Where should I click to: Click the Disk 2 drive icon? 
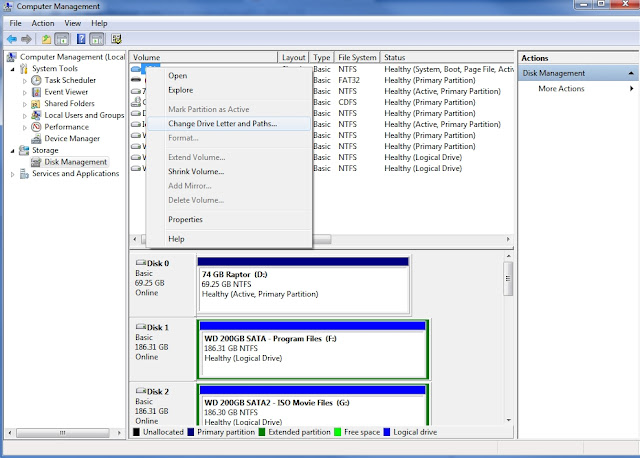[x=141, y=391]
